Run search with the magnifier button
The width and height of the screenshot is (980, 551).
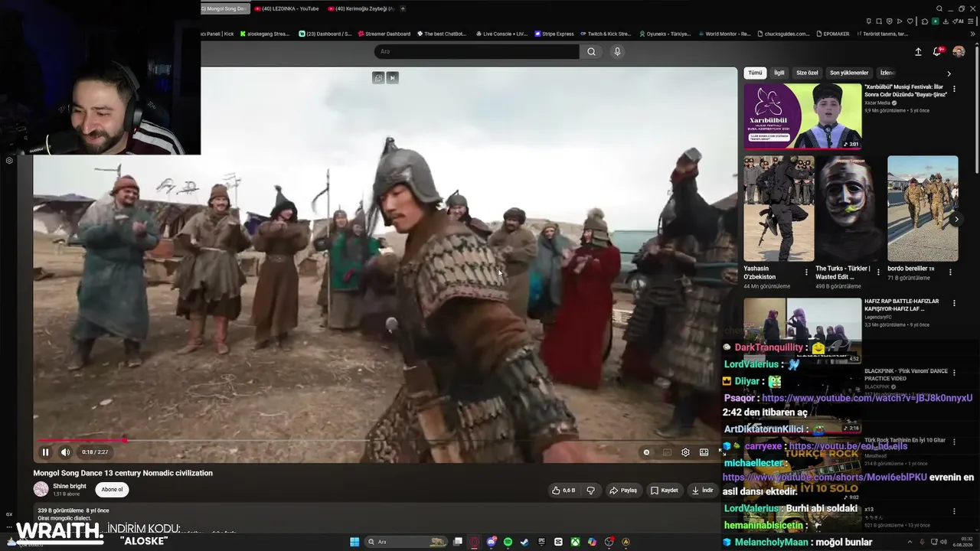tap(591, 51)
